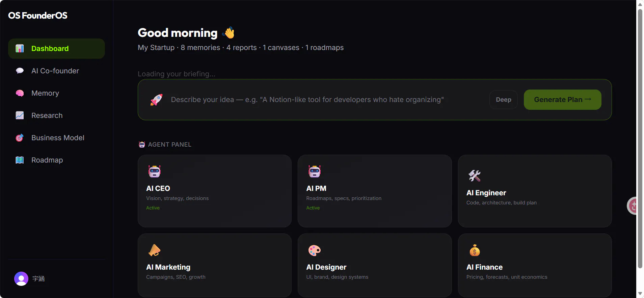Click the AI Finance money bag icon
The height and width of the screenshot is (298, 644).
click(475, 250)
